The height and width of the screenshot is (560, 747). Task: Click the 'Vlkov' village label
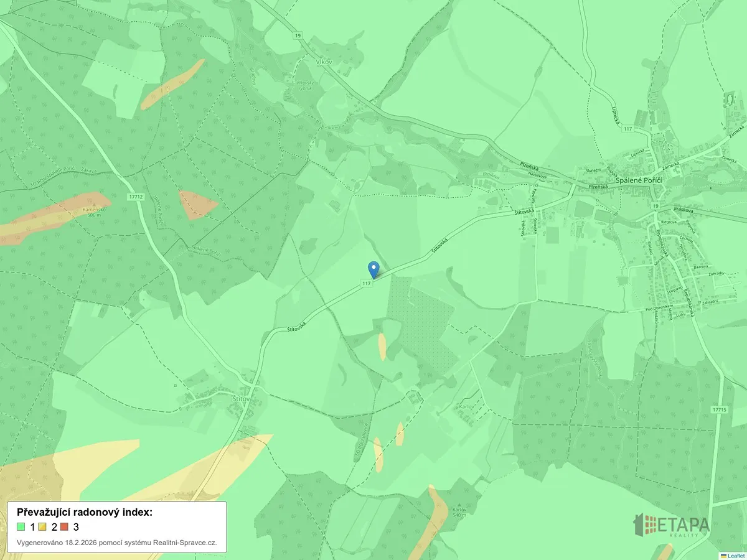click(324, 62)
